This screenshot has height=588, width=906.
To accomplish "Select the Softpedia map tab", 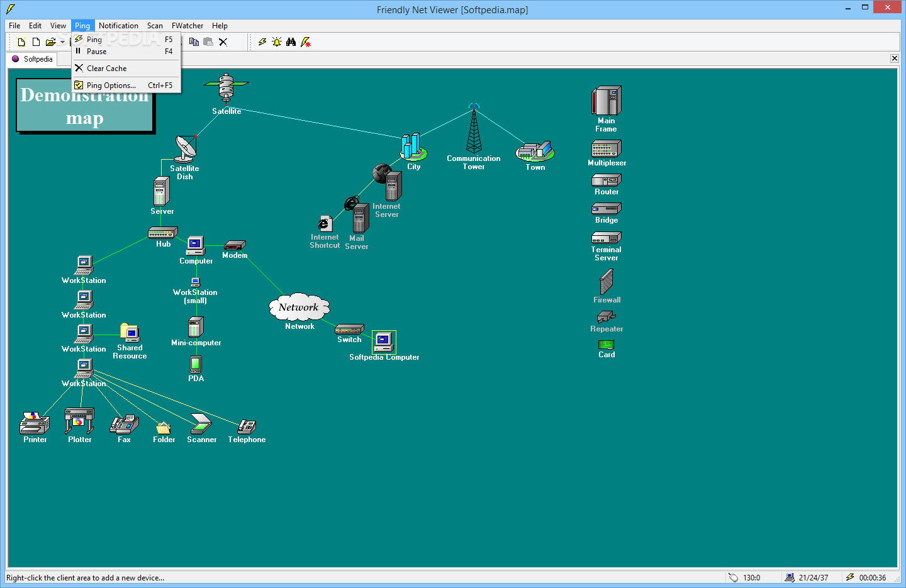I will [x=32, y=59].
